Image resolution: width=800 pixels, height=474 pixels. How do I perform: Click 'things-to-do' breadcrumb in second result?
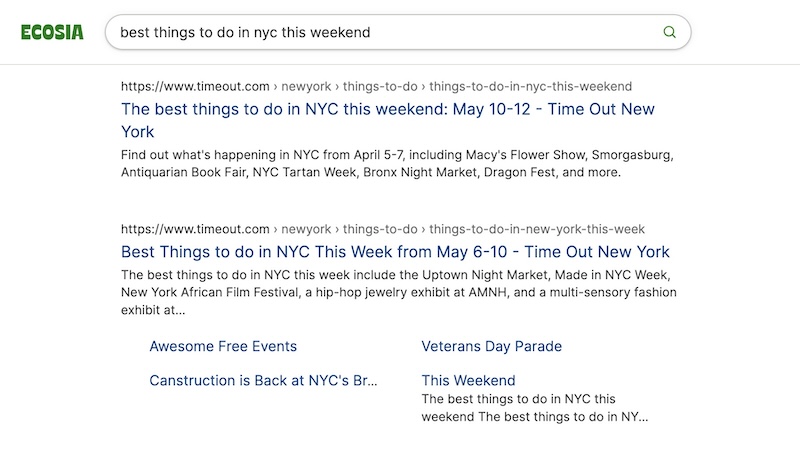click(x=380, y=229)
